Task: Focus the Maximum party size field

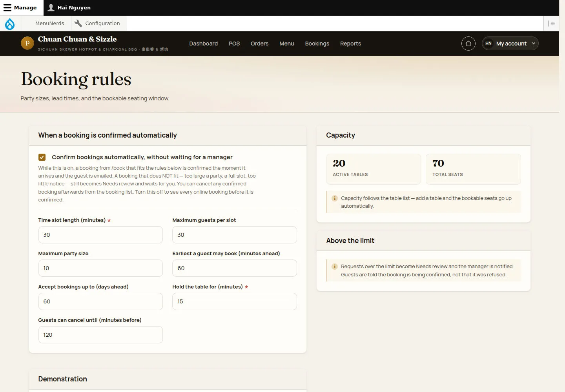Action: (100, 268)
